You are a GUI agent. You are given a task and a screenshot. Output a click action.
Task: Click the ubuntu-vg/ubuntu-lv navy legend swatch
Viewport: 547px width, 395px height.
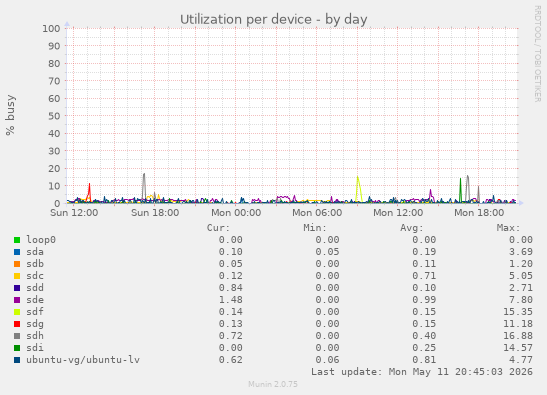(17, 360)
